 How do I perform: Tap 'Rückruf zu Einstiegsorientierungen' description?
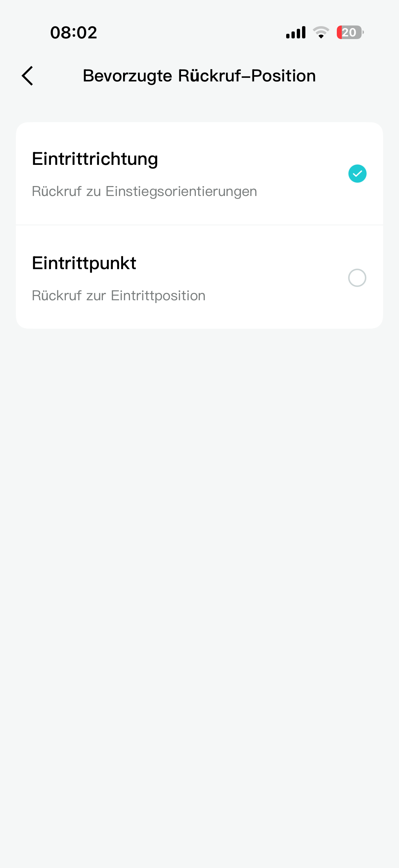click(145, 191)
